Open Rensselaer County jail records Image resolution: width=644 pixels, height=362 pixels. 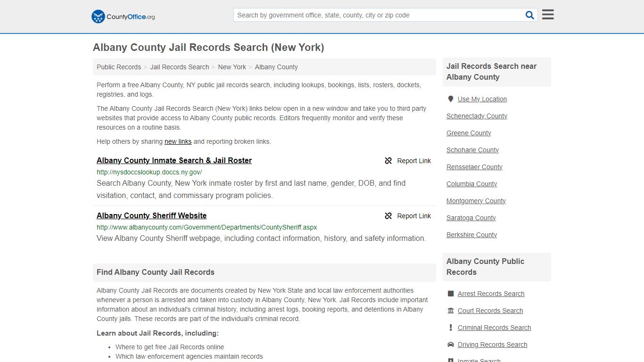click(x=474, y=167)
